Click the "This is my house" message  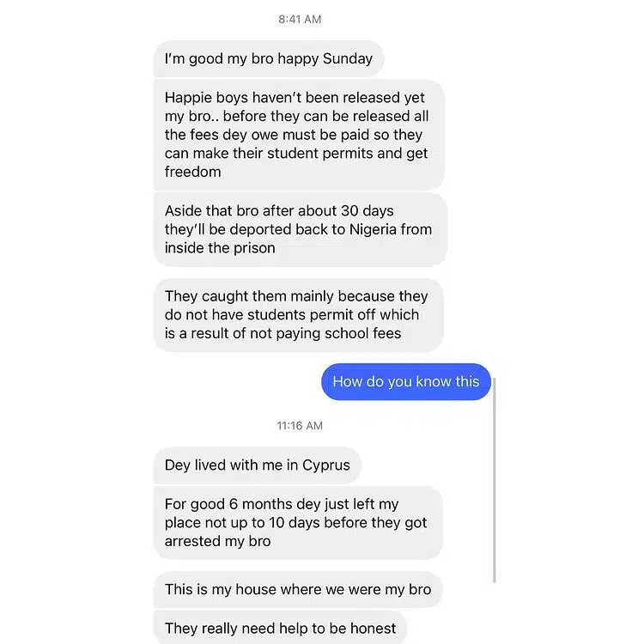(x=297, y=590)
